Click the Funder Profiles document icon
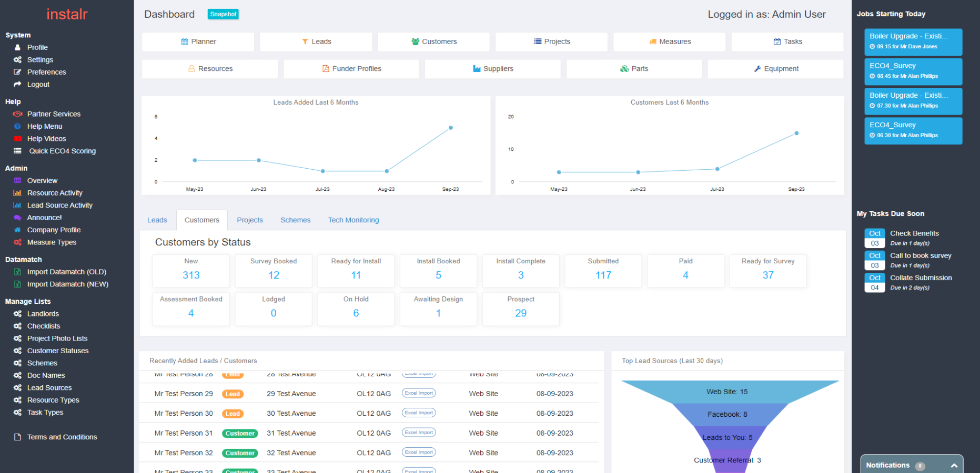 [x=326, y=69]
